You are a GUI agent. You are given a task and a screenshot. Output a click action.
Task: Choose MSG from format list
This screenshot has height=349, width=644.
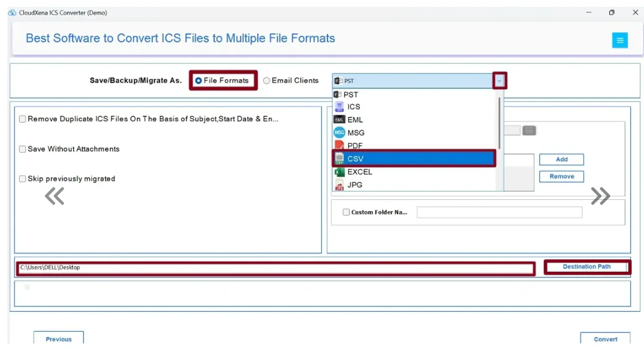(415, 132)
